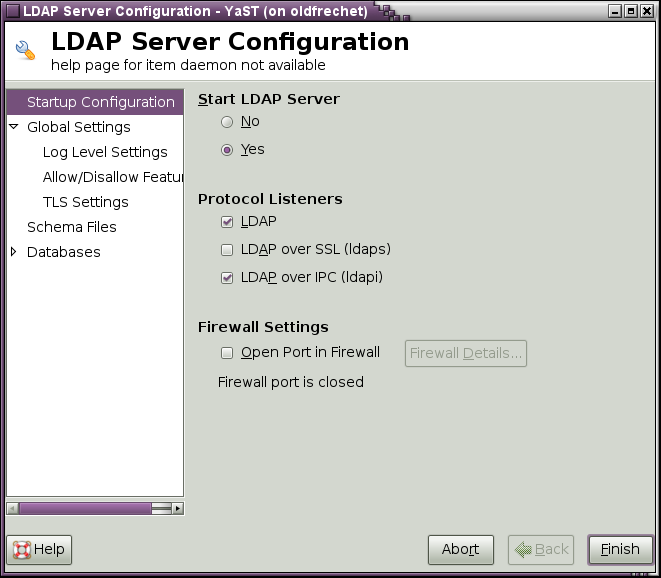The height and width of the screenshot is (578, 661).
Task: Uncheck the LDAP protocol listener checkbox
Action: 227,222
